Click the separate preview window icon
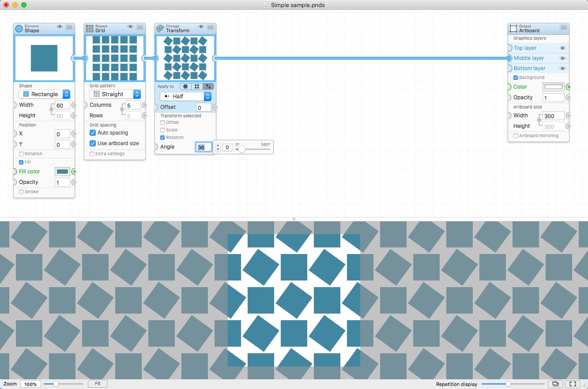 [x=555, y=384]
